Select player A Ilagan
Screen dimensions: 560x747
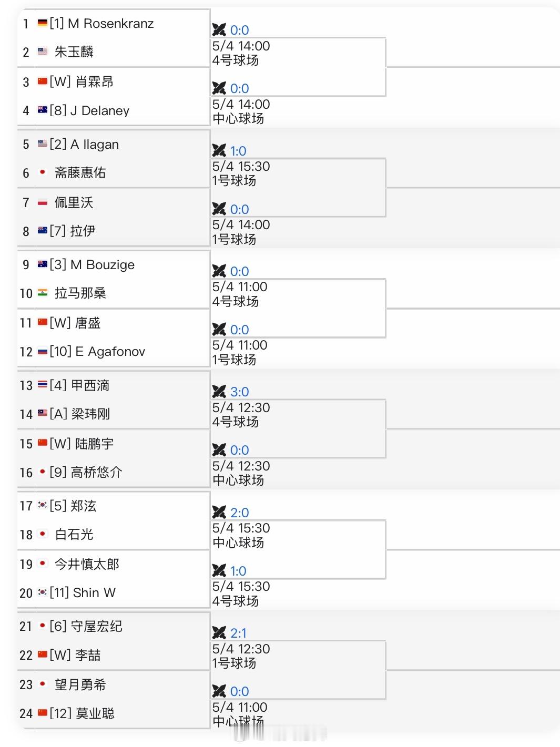(95, 144)
